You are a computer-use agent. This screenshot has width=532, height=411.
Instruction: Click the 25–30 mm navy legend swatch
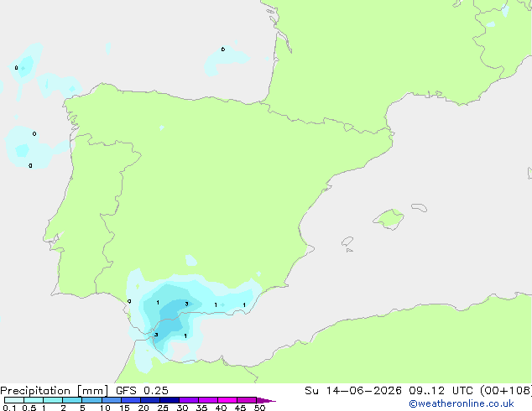pyautogui.click(x=170, y=400)
